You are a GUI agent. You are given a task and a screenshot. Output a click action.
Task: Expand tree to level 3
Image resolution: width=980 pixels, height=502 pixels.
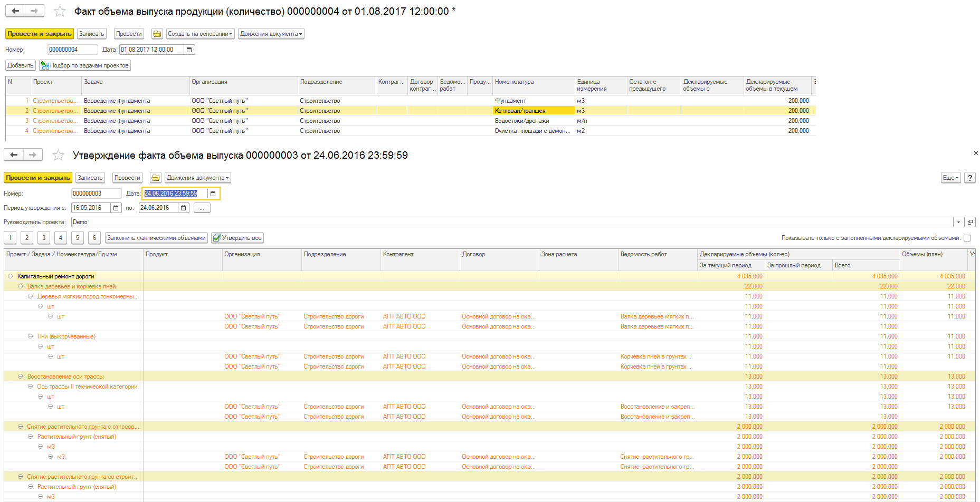point(44,238)
